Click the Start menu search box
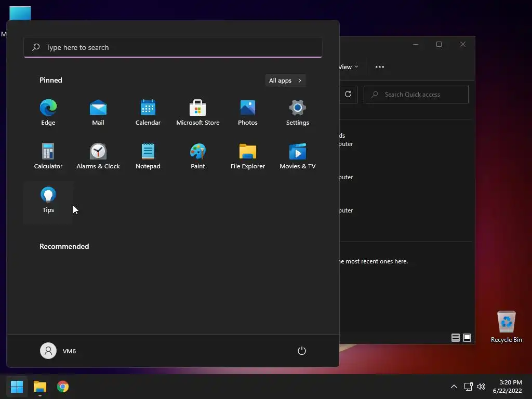Viewport: 532px width, 399px height. (173, 47)
